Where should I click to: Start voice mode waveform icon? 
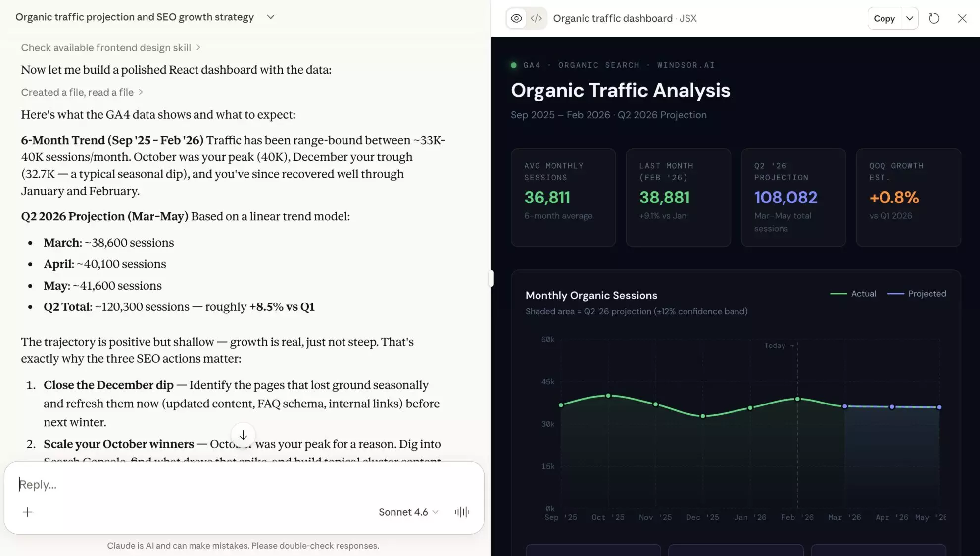(x=462, y=512)
